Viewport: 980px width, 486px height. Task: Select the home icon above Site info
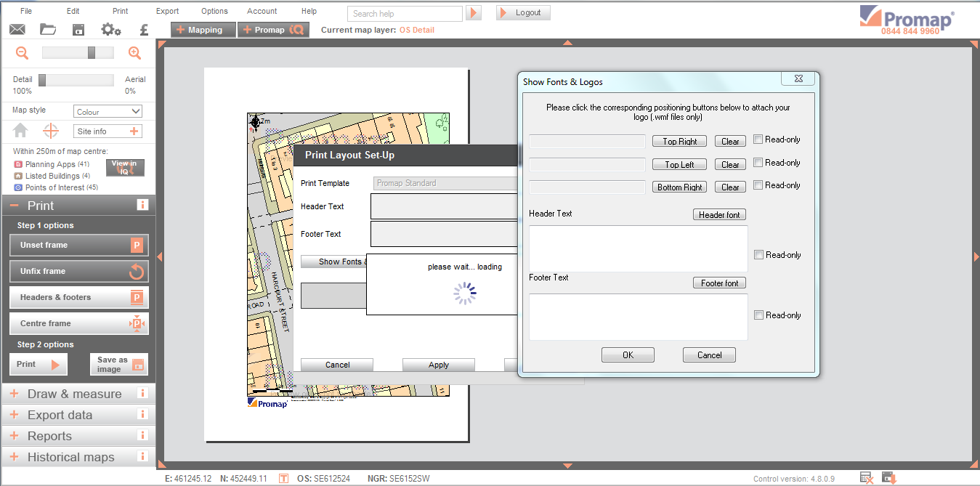(20, 131)
